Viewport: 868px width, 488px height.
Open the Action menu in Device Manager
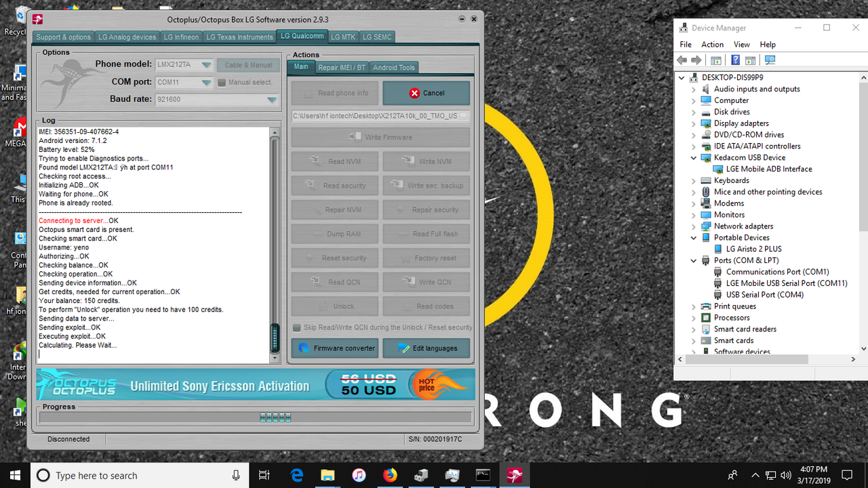712,44
